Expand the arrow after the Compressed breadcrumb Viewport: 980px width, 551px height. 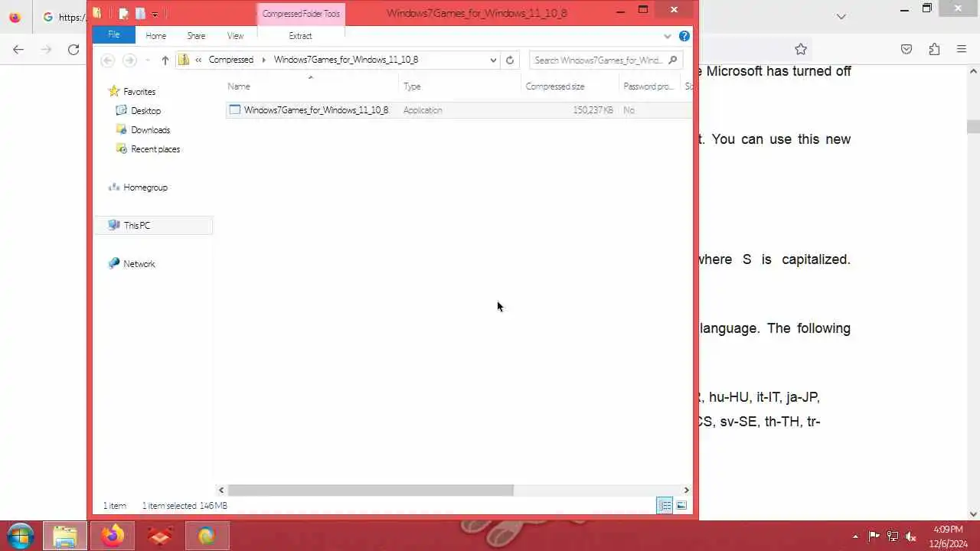(x=263, y=60)
